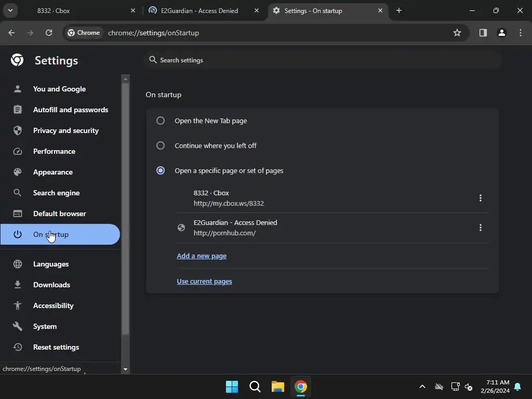Open Autofill and passwords settings
The image size is (532, 399).
(x=60, y=110)
